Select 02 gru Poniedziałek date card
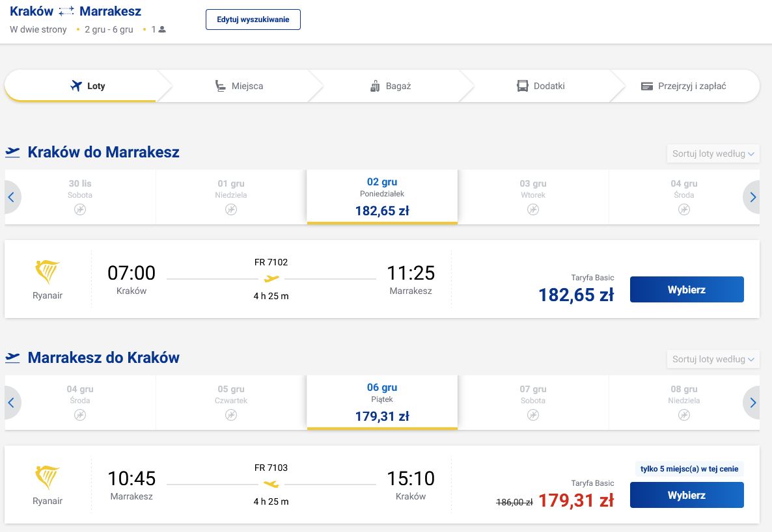The image size is (772, 532). click(x=382, y=196)
